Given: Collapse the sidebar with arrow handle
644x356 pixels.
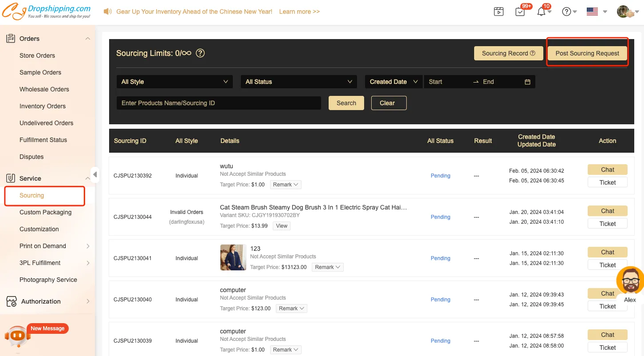Looking at the screenshot, I should pos(94,174).
